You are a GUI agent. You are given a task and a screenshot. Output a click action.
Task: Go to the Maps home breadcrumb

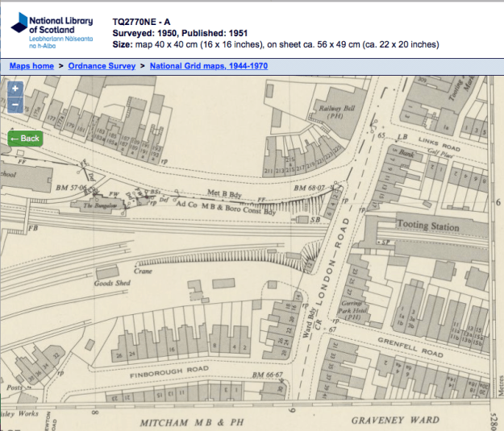pos(31,65)
